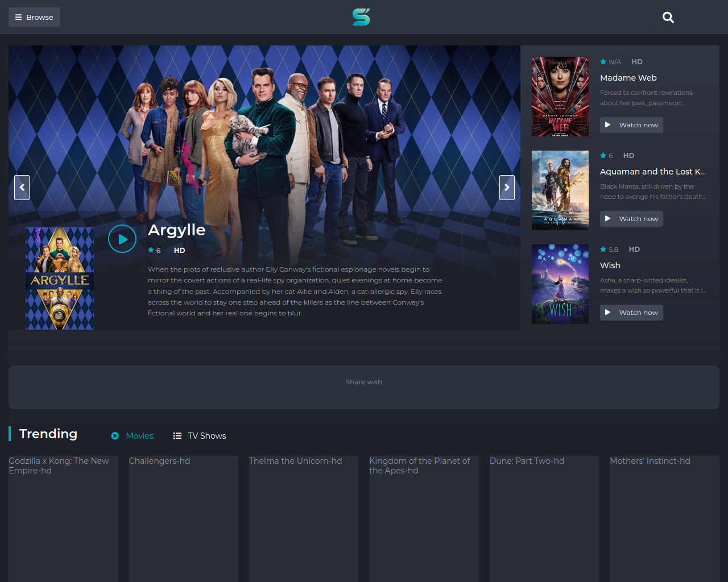Click the Argylle star rating icon
728x582 pixels.
[151, 250]
